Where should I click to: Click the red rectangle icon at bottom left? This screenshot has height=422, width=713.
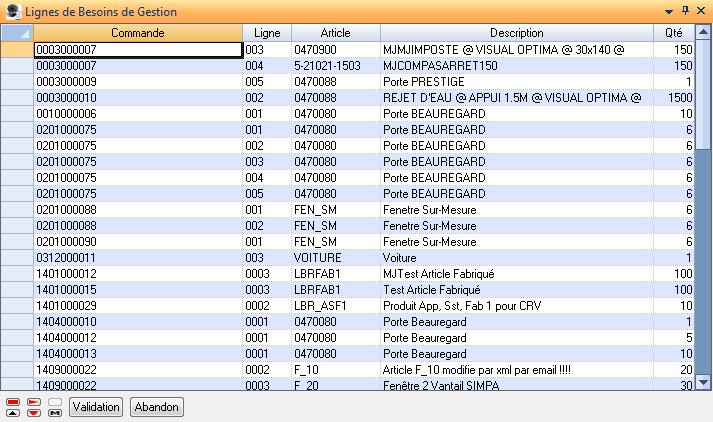(13, 402)
